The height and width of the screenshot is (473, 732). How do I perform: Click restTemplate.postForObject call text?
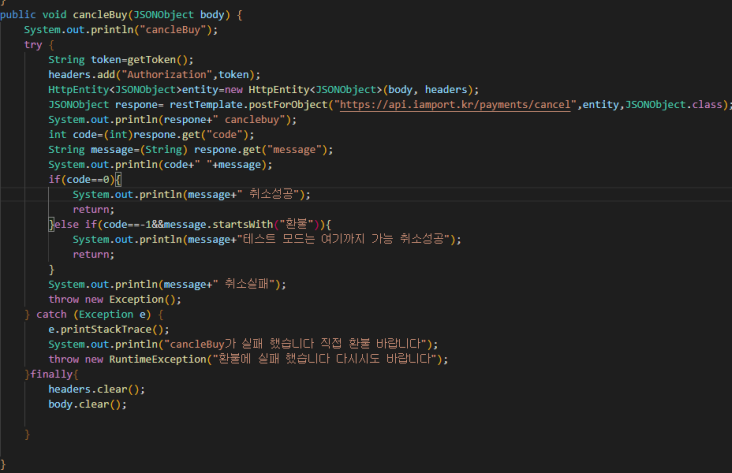point(248,105)
